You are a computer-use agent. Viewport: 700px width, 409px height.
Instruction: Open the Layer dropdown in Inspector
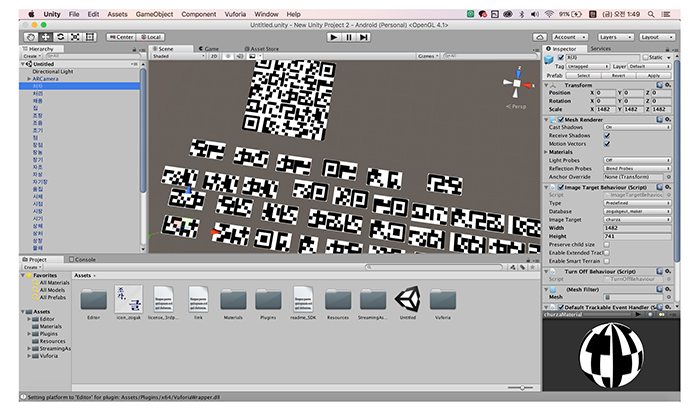click(650, 66)
